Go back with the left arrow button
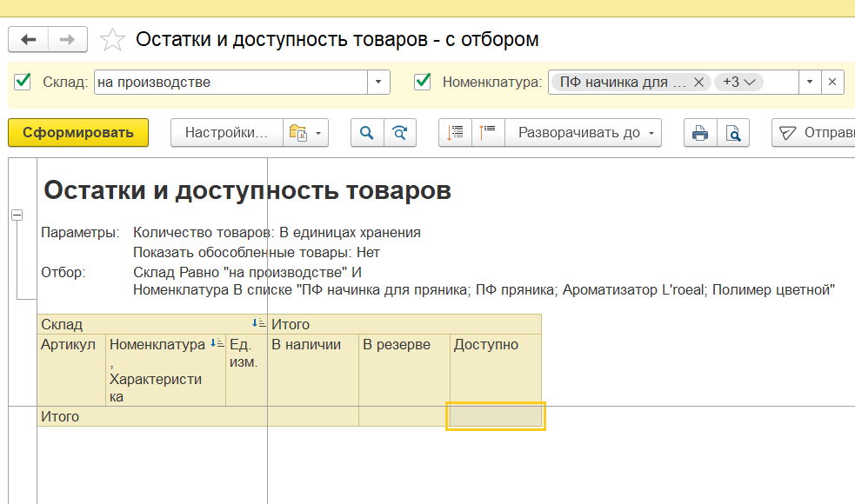 tap(29, 40)
